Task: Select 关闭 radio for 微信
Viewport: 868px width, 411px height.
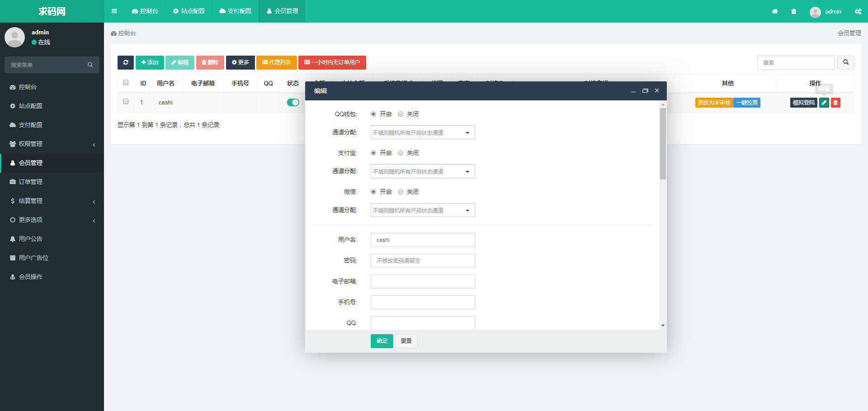Action: click(x=401, y=192)
